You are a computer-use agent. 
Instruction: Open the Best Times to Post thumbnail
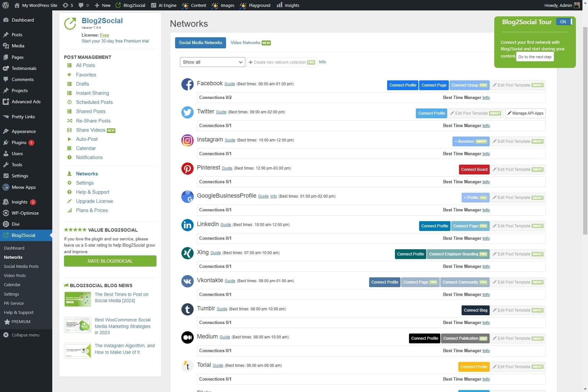tap(78, 299)
